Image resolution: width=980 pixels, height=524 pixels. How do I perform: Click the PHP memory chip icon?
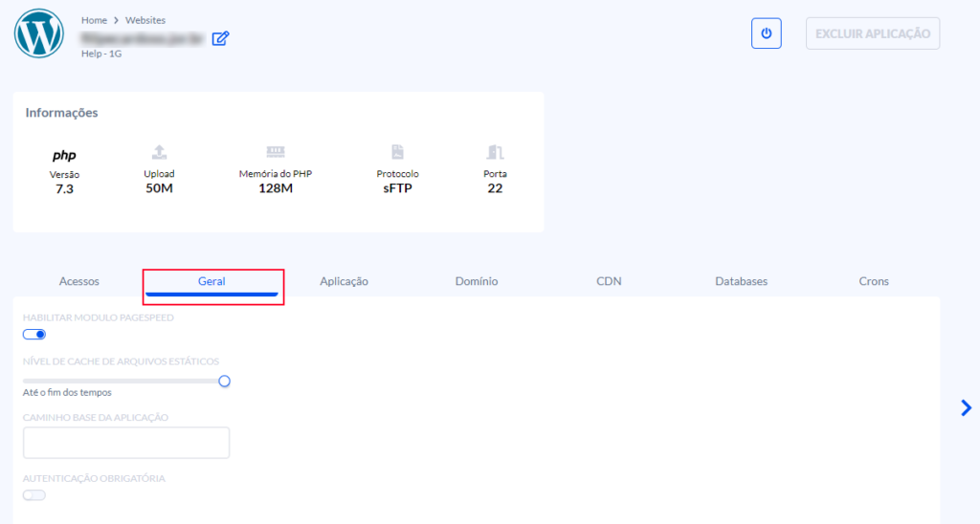(276, 152)
